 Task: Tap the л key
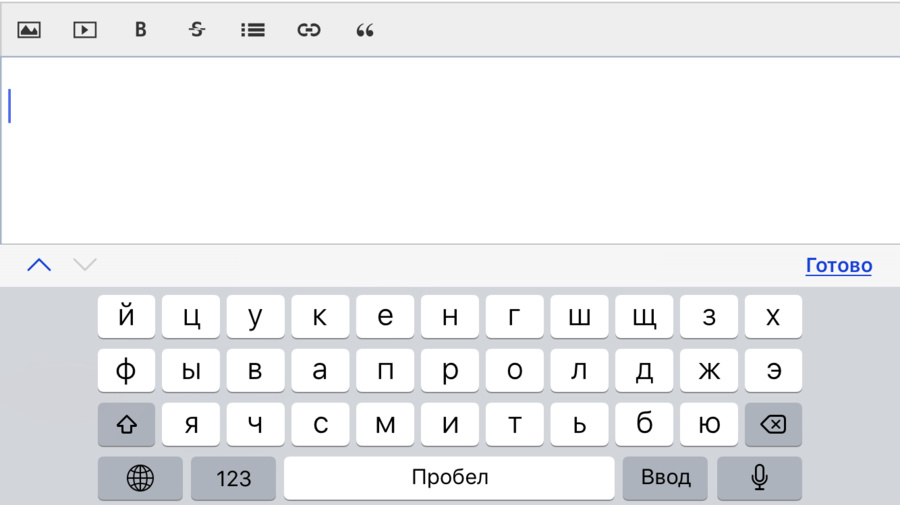click(580, 370)
